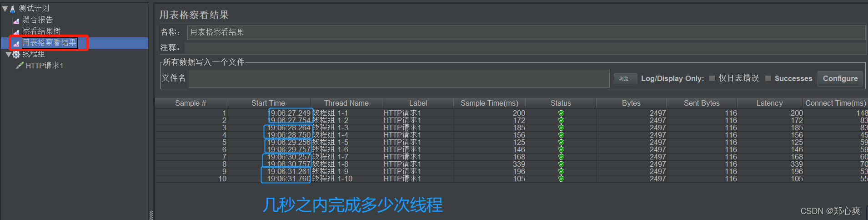Click the 线程组 gear icon
This screenshot has height=220, width=868.
[x=16, y=55]
